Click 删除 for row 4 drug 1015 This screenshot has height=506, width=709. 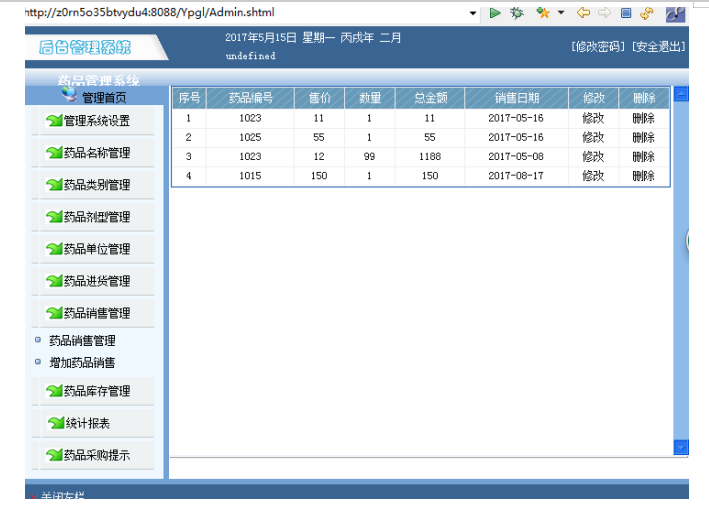tap(644, 176)
